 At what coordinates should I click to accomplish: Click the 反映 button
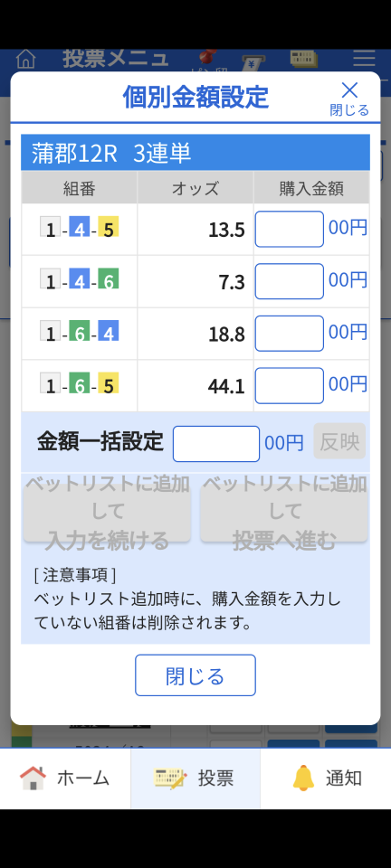coord(339,440)
